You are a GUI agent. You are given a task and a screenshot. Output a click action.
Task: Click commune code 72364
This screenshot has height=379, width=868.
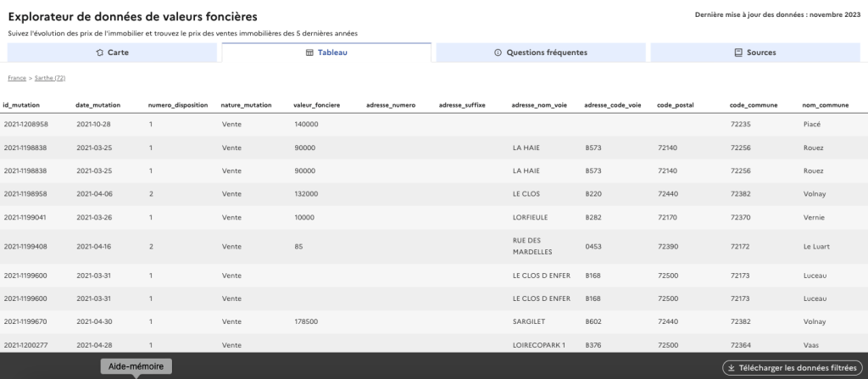[x=741, y=346]
